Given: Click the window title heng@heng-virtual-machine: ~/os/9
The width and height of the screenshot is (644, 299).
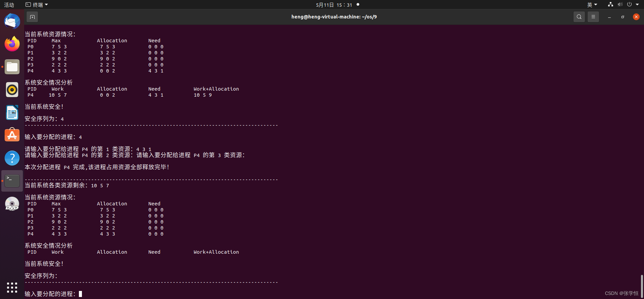Looking at the screenshot, I should (x=334, y=17).
